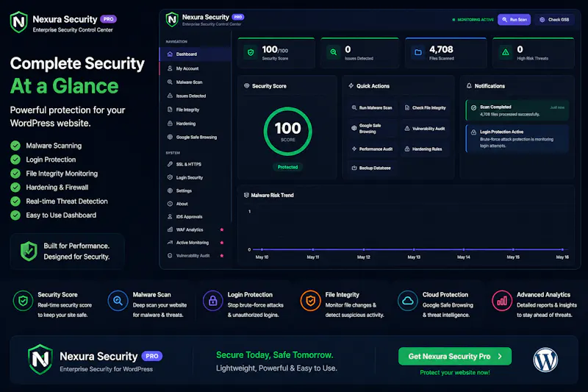The height and width of the screenshot is (392, 588).
Task: Click the purple Login Protection lock icon
Action: pyautogui.click(x=213, y=301)
